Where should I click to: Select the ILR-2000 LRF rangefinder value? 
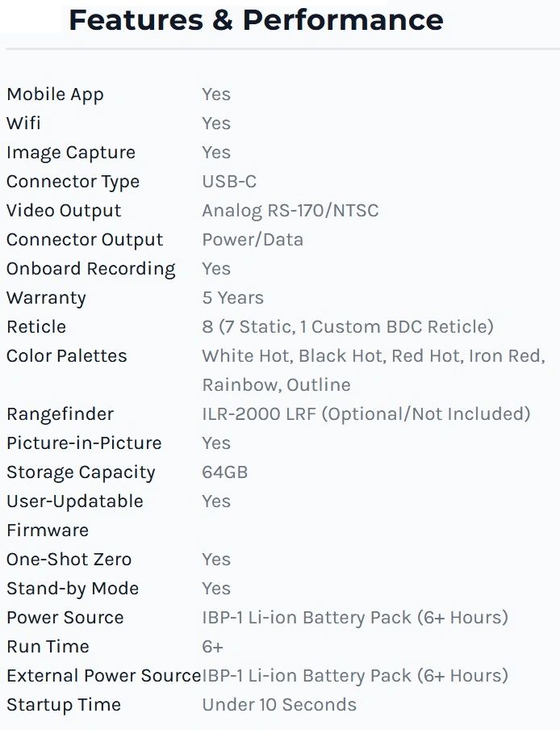pyautogui.click(x=366, y=414)
